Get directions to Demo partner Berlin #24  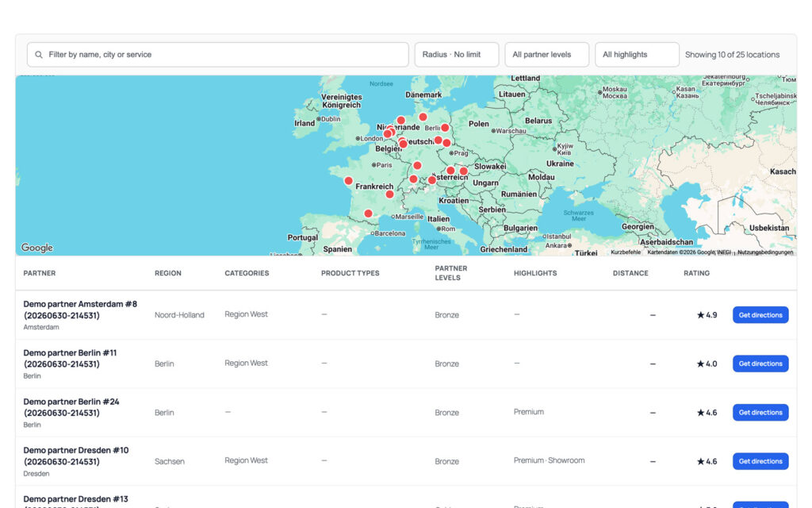coord(760,412)
